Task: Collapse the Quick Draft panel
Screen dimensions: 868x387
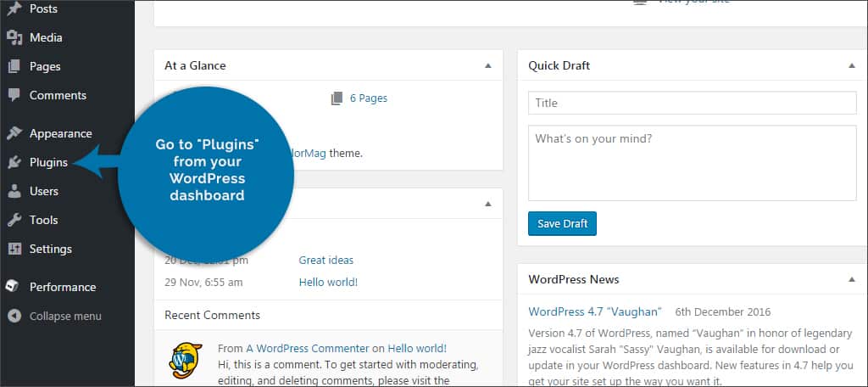Action: [852, 65]
